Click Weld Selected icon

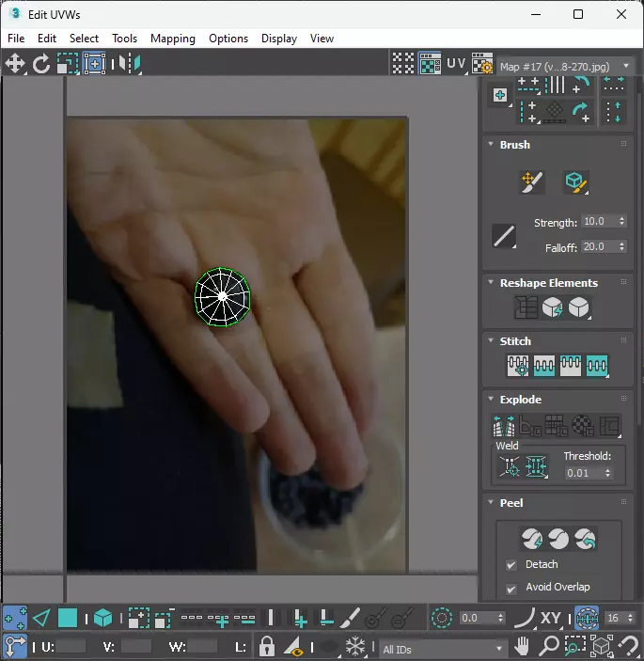click(536, 466)
